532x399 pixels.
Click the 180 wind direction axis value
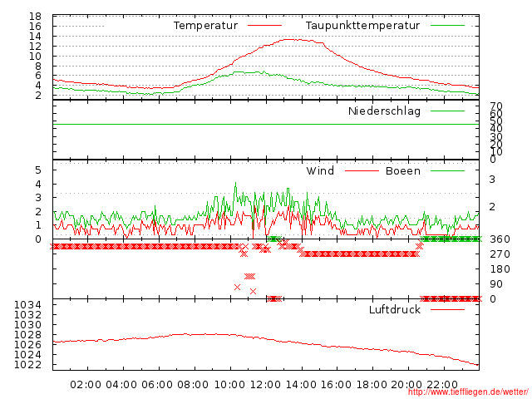pos(500,269)
